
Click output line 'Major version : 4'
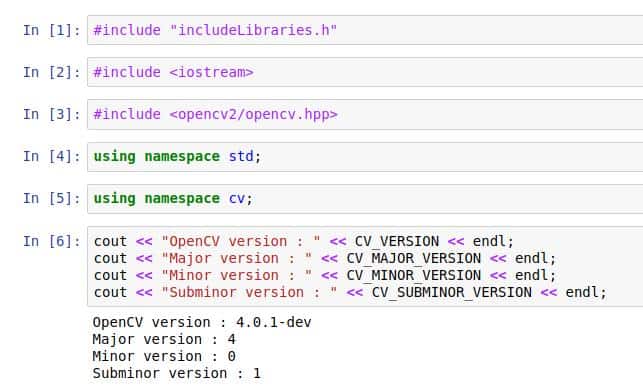pyautogui.click(x=164, y=339)
